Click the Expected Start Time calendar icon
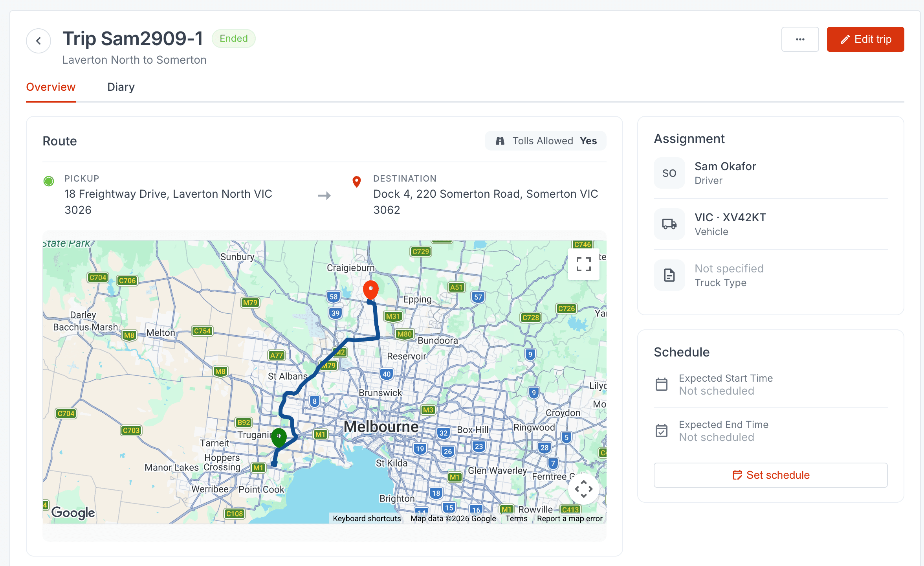The image size is (924, 566). (662, 384)
